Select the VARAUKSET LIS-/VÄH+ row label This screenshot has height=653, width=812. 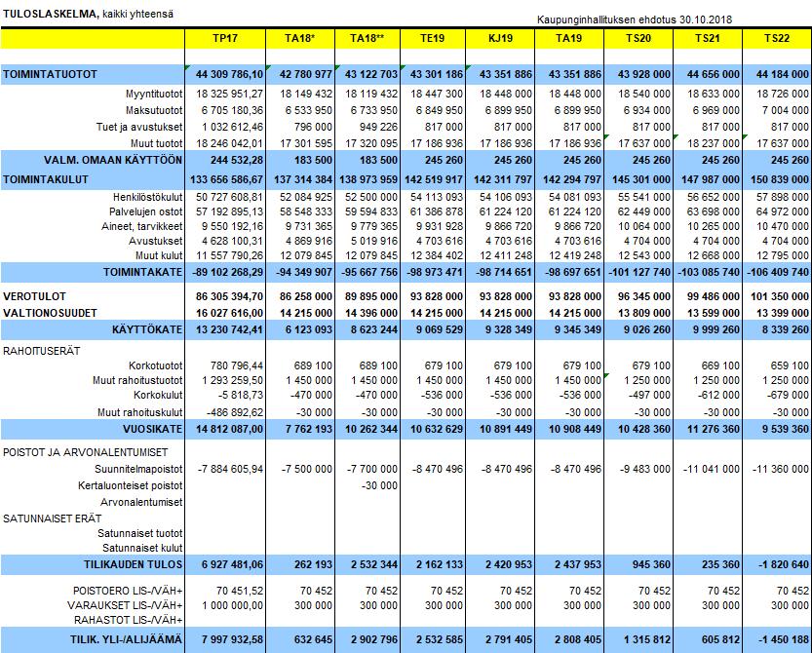[125, 605]
